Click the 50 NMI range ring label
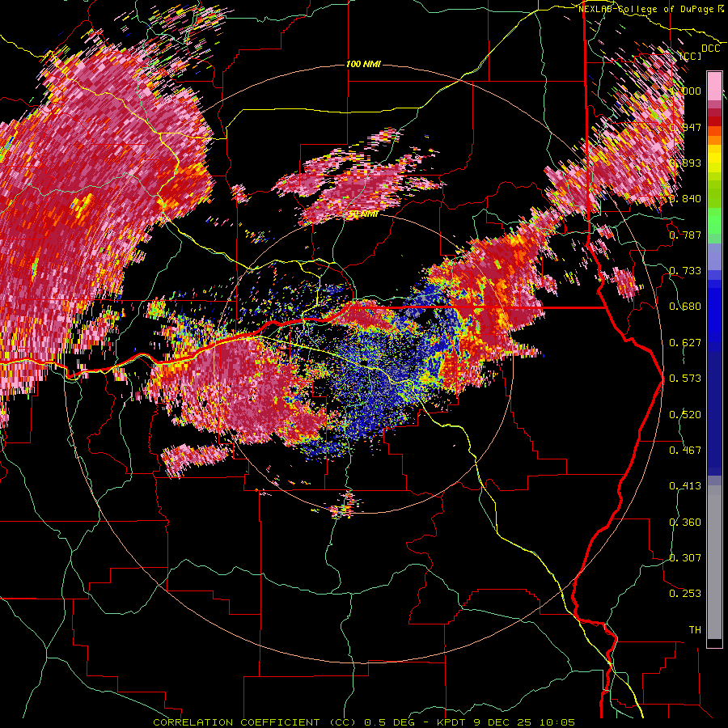 pyautogui.click(x=363, y=214)
